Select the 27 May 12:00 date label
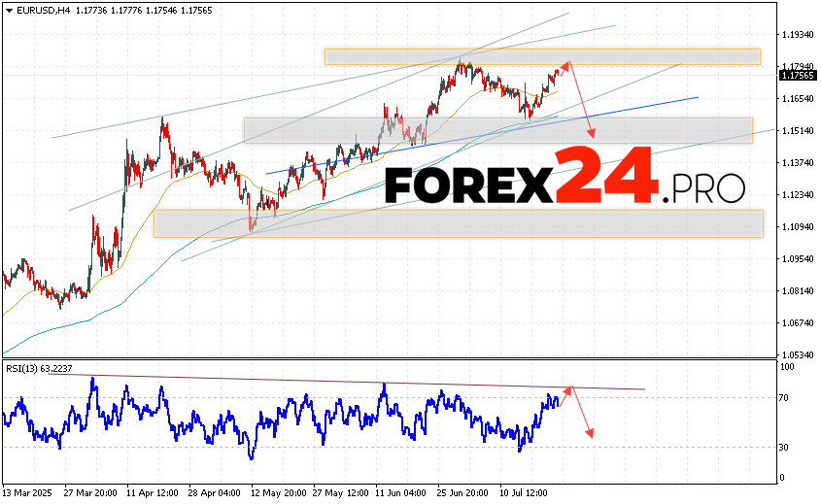Viewport: 821px width, 504px height. click(340, 493)
